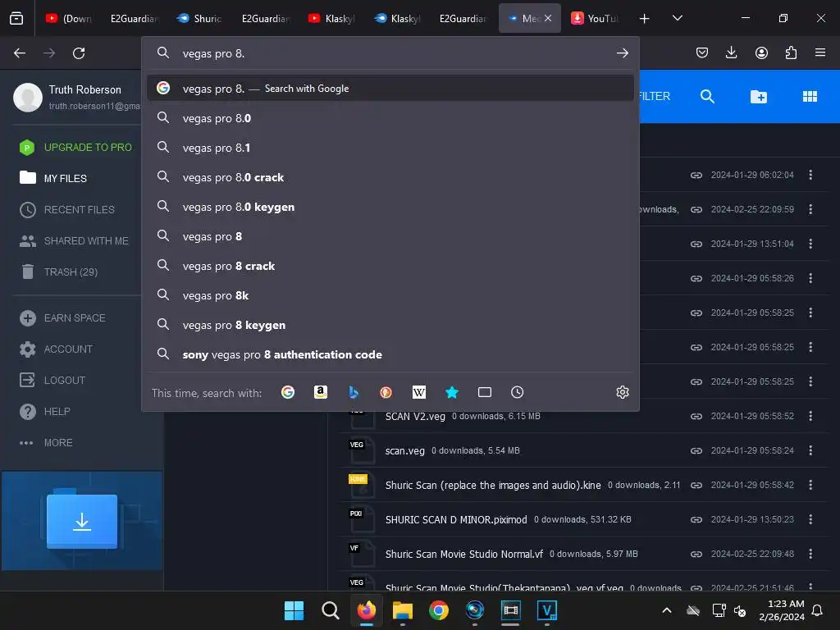Open Shuric Scan Movie Studio Normal.vf file
Image resolution: width=840 pixels, height=630 pixels.
coord(464,554)
